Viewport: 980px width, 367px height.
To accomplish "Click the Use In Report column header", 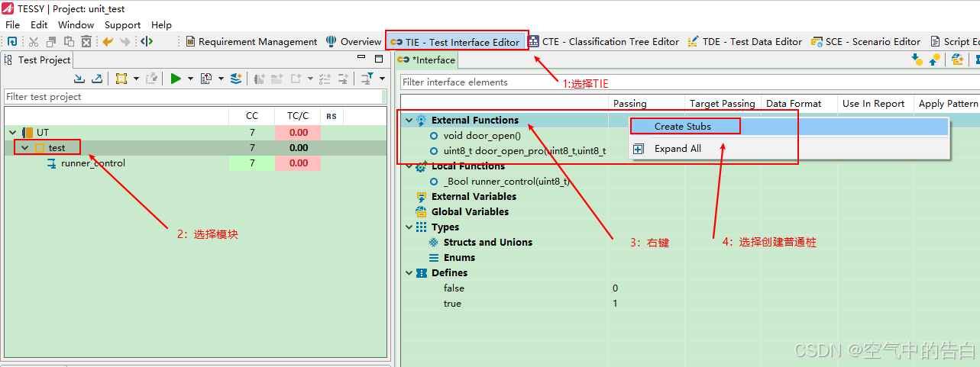I will click(873, 104).
